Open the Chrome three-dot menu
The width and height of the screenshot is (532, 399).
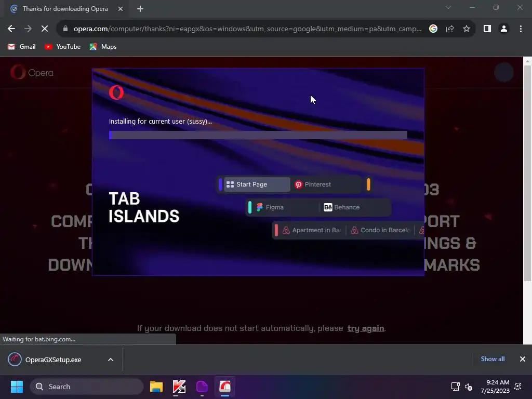point(521,29)
